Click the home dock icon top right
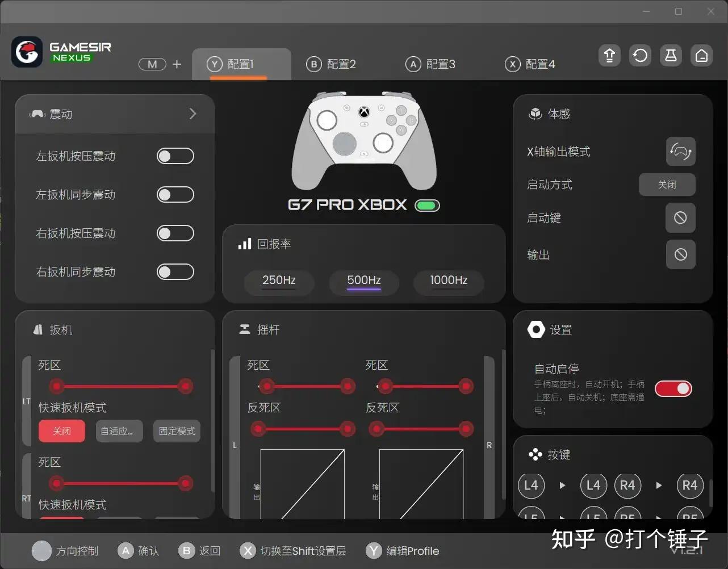 (701, 55)
